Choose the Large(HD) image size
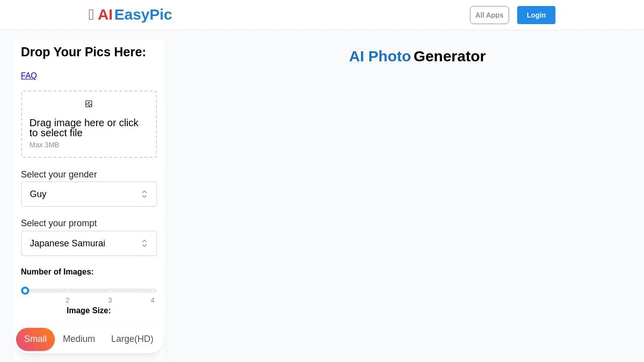 pos(132,339)
